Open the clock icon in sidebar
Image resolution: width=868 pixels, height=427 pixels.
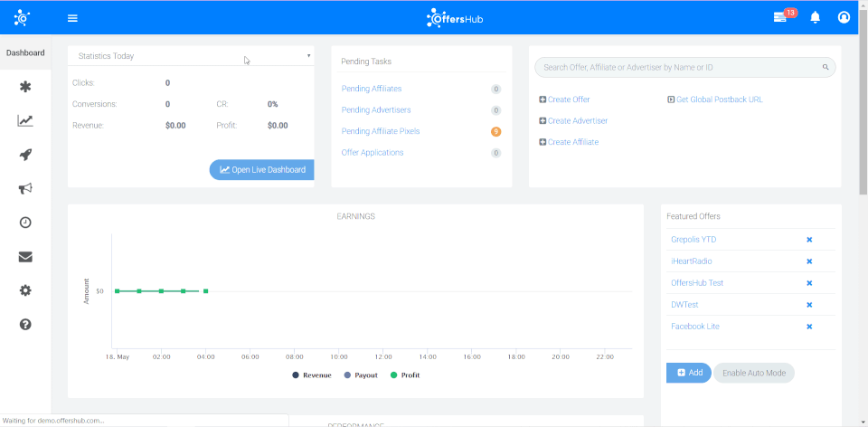coord(25,223)
